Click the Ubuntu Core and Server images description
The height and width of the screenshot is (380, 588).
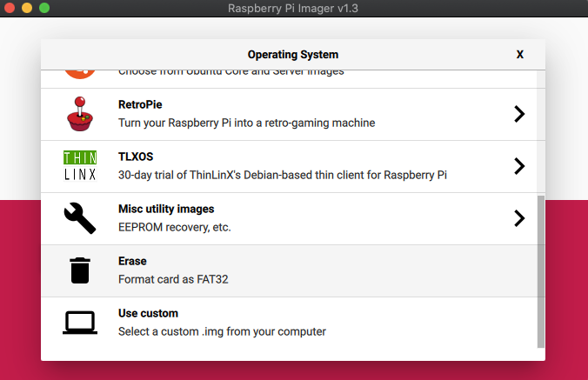[x=231, y=72]
